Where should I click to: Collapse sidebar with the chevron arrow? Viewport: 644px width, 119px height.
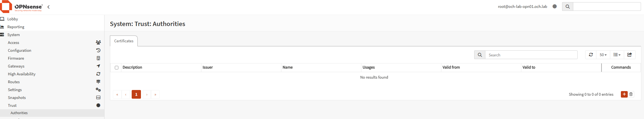(48, 7)
